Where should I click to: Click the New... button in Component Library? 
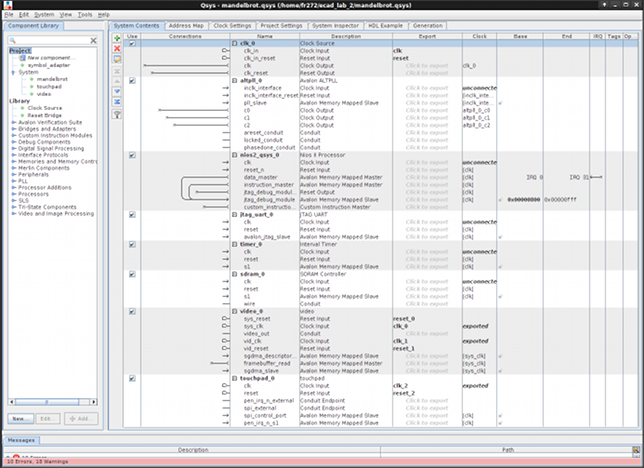click(19, 418)
